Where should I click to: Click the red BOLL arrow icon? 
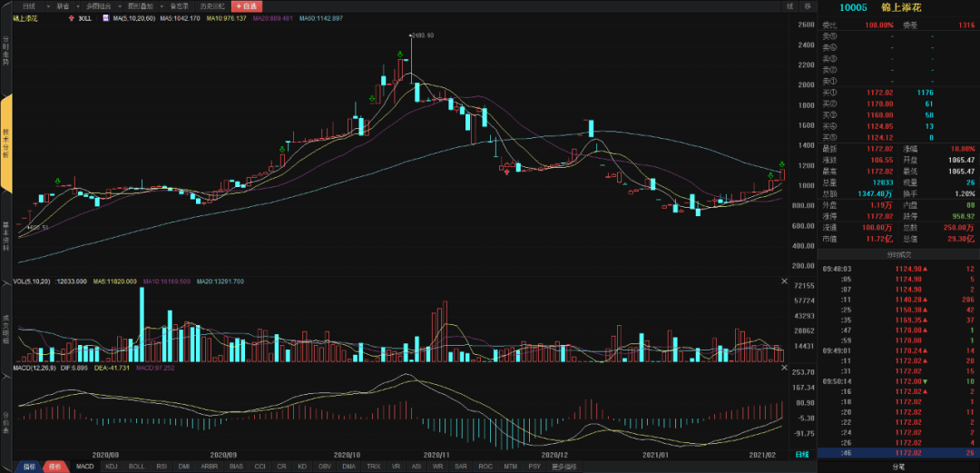[72, 18]
